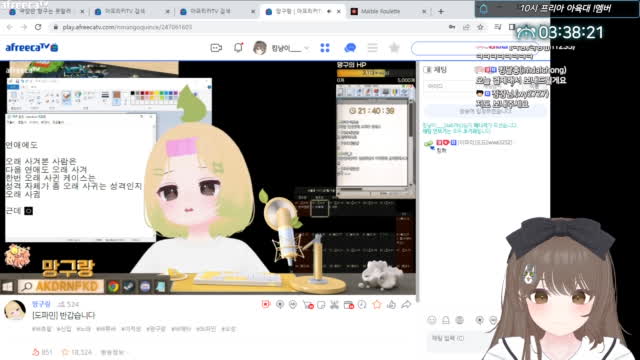Expand the profile nickname dropdown arrow
The height and width of the screenshot is (360, 640).
(307, 48)
